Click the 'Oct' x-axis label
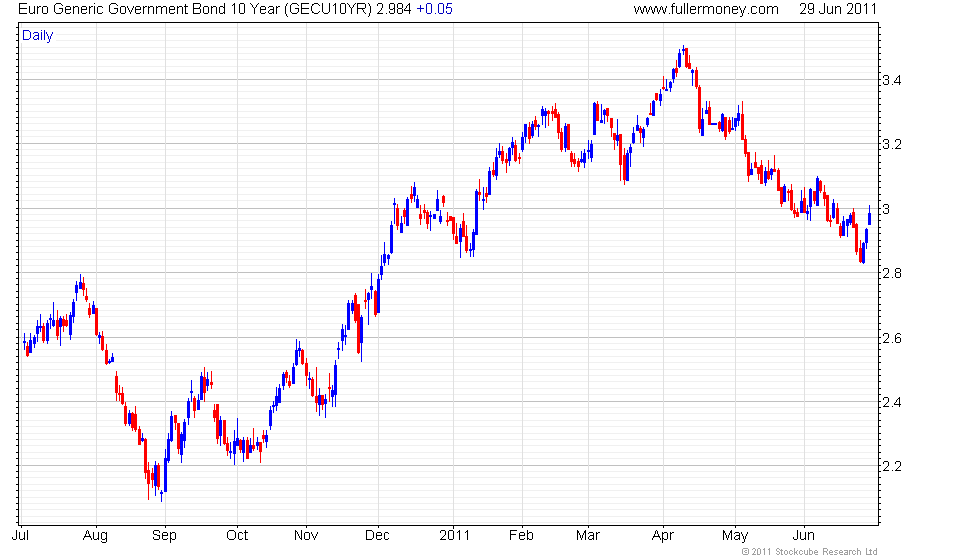This screenshot has height=560, width=960. tap(237, 536)
